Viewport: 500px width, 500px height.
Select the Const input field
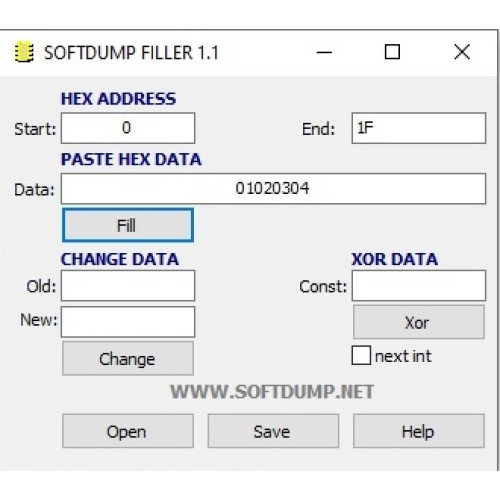click(x=419, y=286)
